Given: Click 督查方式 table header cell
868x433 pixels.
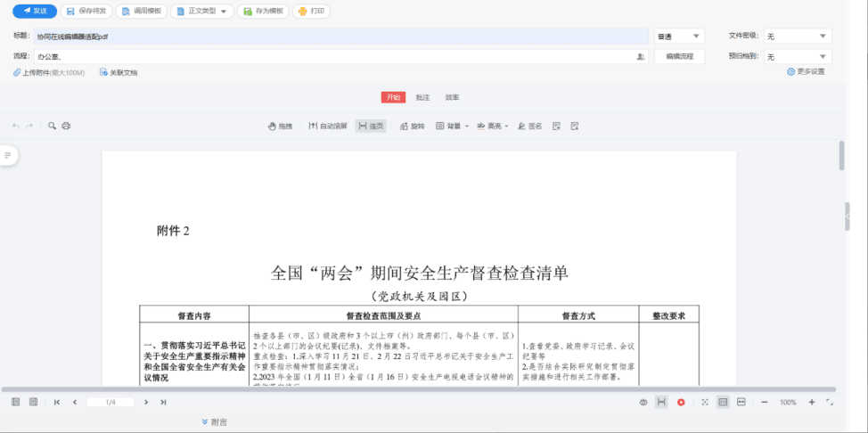Looking at the screenshot, I should pos(578,315).
